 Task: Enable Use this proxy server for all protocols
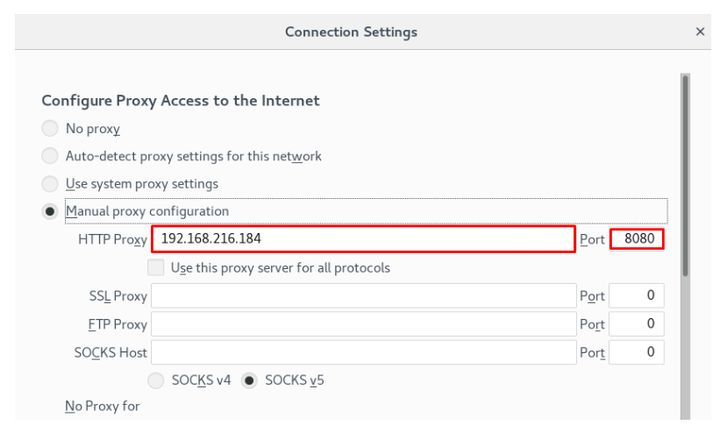point(156,268)
